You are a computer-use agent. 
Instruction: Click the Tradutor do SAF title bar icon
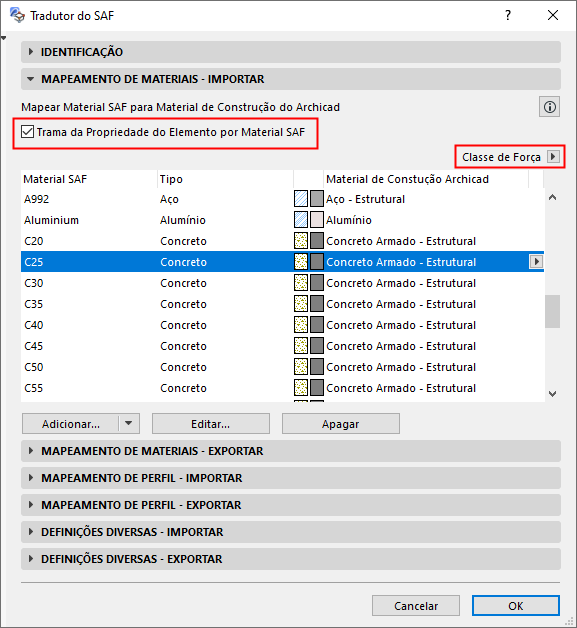17,15
